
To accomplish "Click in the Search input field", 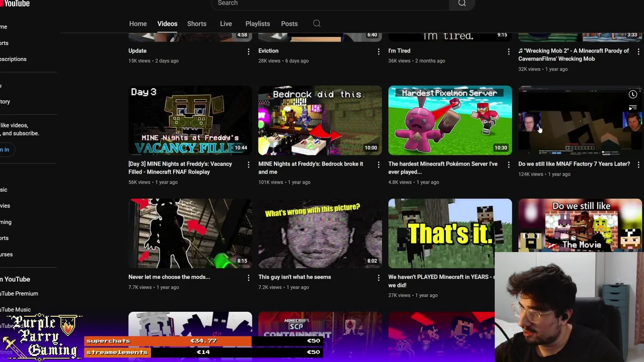I will click(330, 4).
